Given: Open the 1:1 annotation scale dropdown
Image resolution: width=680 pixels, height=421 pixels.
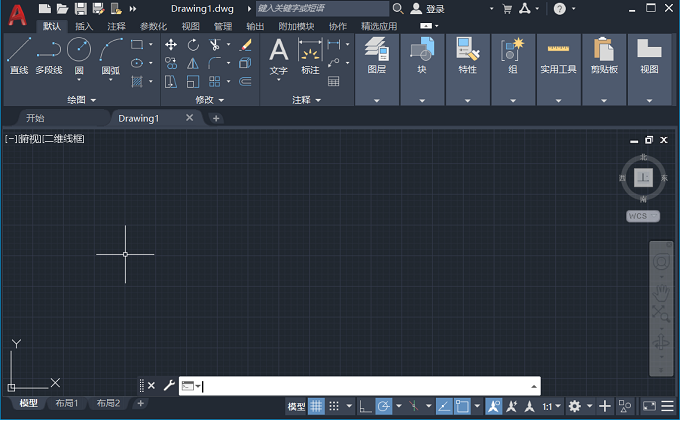Looking at the screenshot, I should click(552, 407).
